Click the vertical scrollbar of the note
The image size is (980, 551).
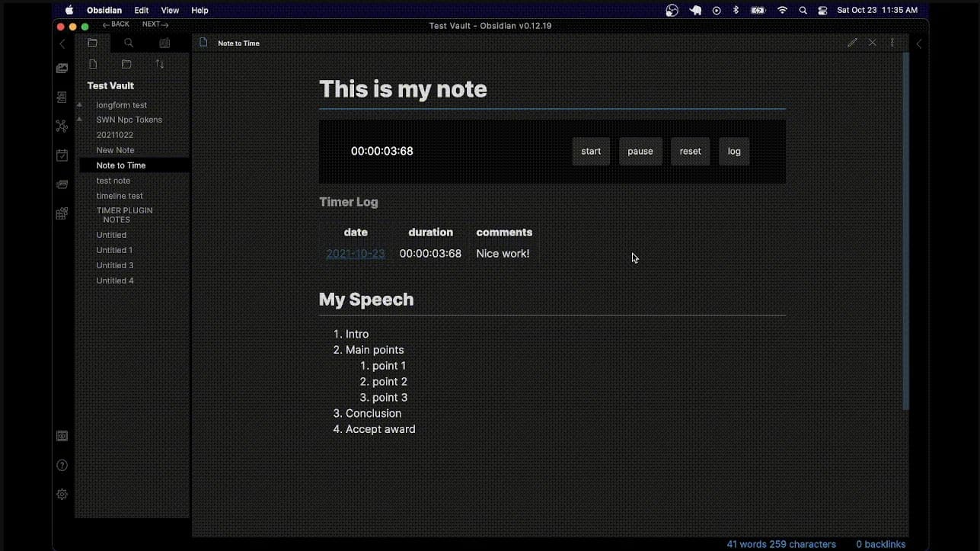tap(905, 231)
